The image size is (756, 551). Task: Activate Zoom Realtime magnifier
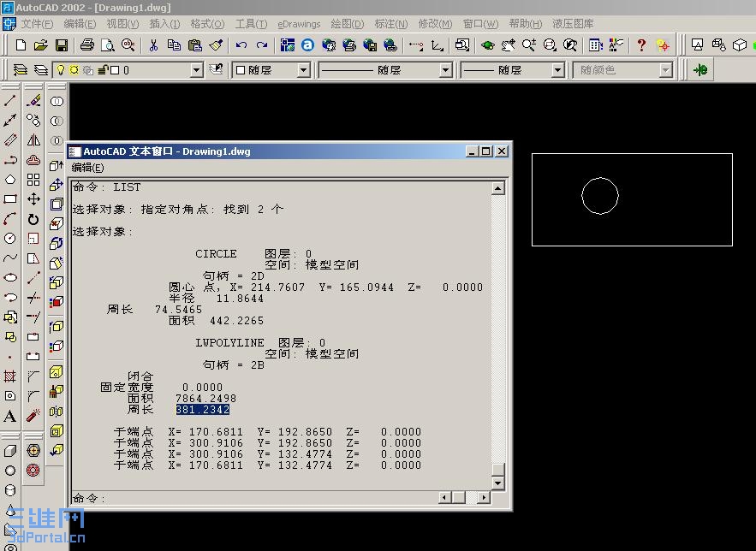point(529,45)
